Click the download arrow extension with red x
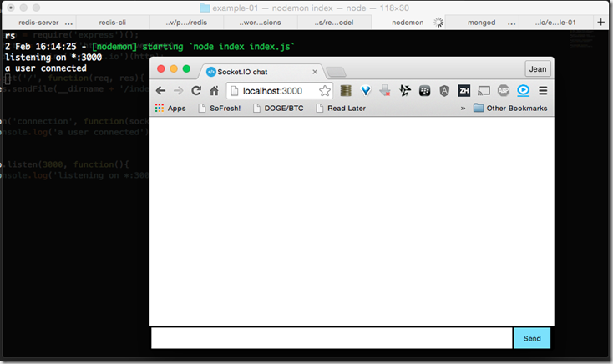 (385, 91)
